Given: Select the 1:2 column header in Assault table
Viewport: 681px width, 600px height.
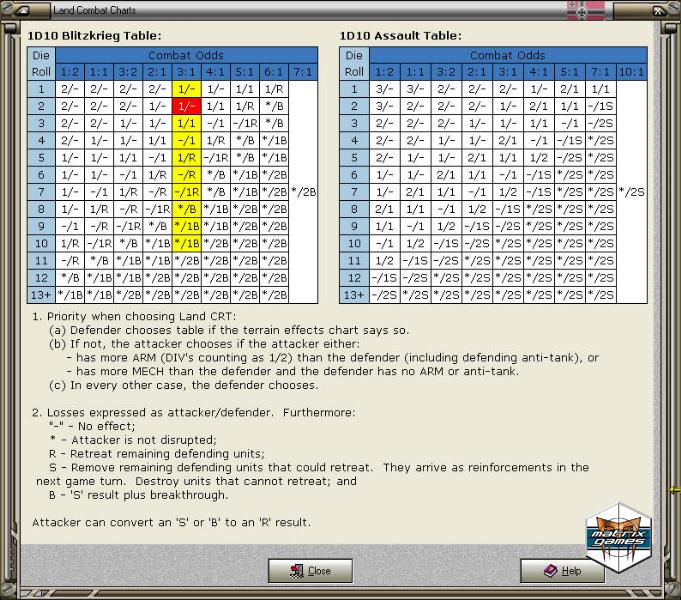Looking at the screenshot, I should [x=383, y=72].
